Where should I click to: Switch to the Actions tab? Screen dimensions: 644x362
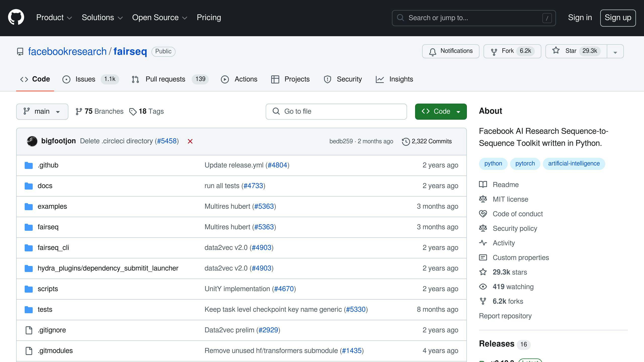(239, 79)
